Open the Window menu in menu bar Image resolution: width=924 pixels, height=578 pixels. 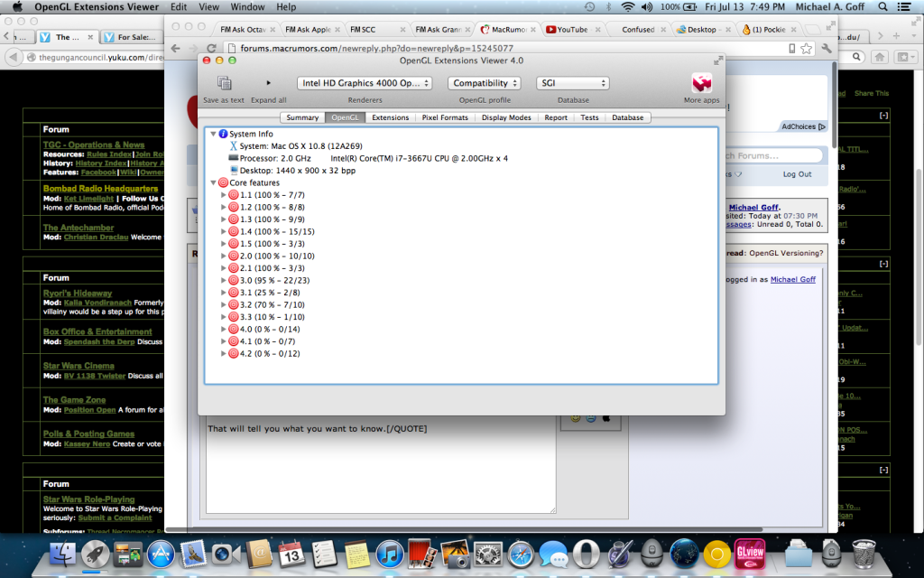(247, 7)
